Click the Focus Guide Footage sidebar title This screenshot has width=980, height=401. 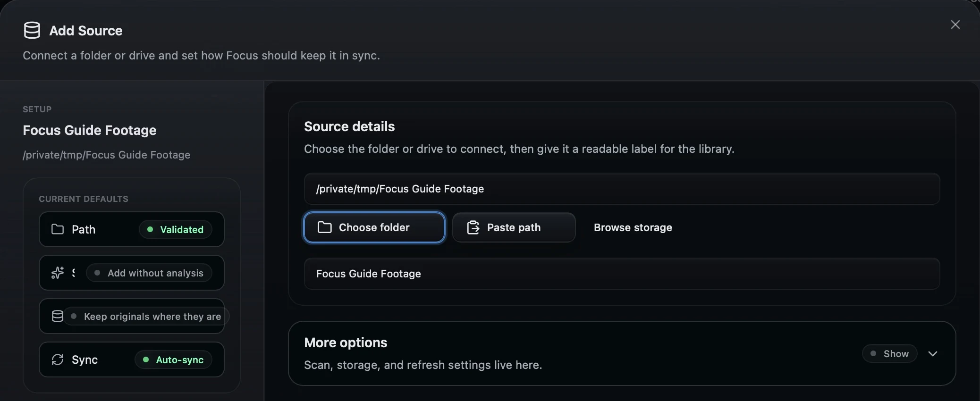(90, 130)
